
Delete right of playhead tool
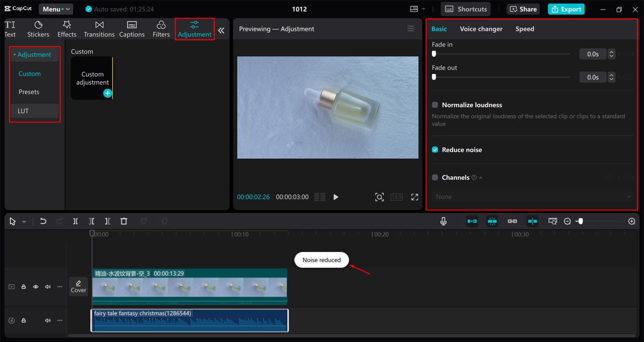(108, 221)
